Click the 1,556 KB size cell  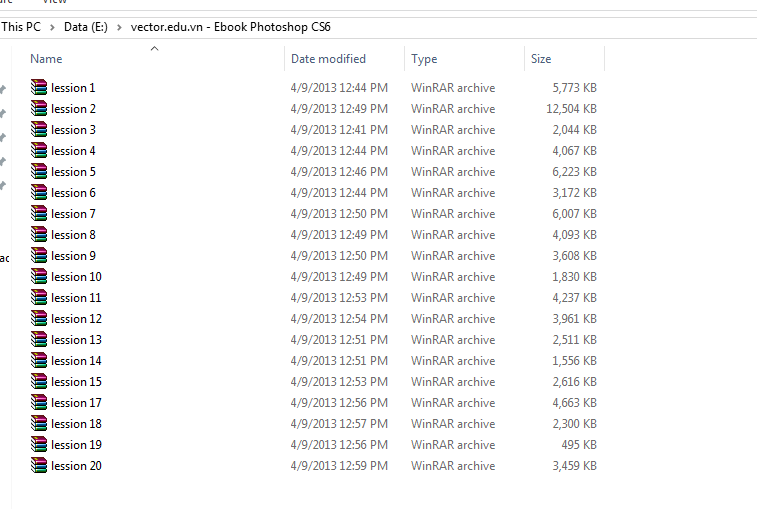click(x=575, y=361)
